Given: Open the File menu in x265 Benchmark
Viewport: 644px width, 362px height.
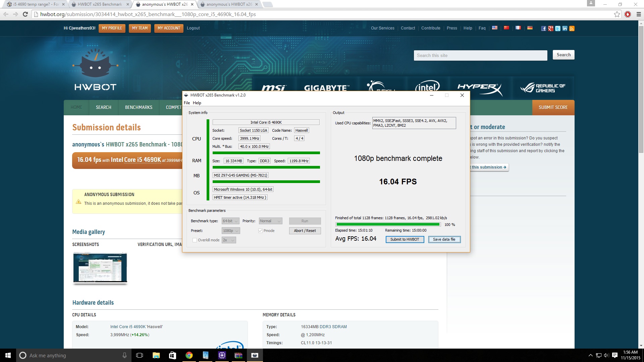Looking at the screenshot, I should coord(187,103).
